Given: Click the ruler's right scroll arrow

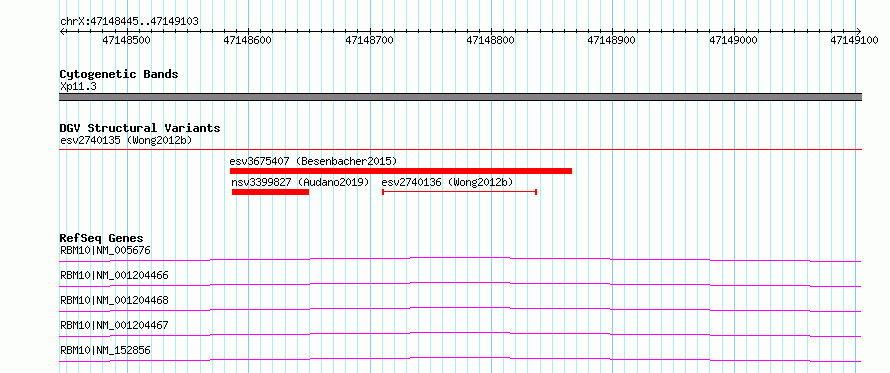Looking at the screenshot, I should click(859, 31).
